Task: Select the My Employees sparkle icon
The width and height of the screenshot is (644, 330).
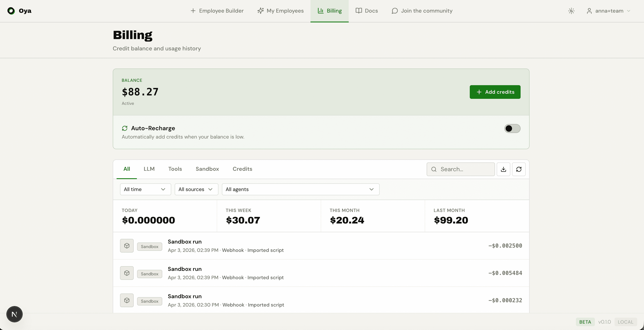Action: (260, 11)
